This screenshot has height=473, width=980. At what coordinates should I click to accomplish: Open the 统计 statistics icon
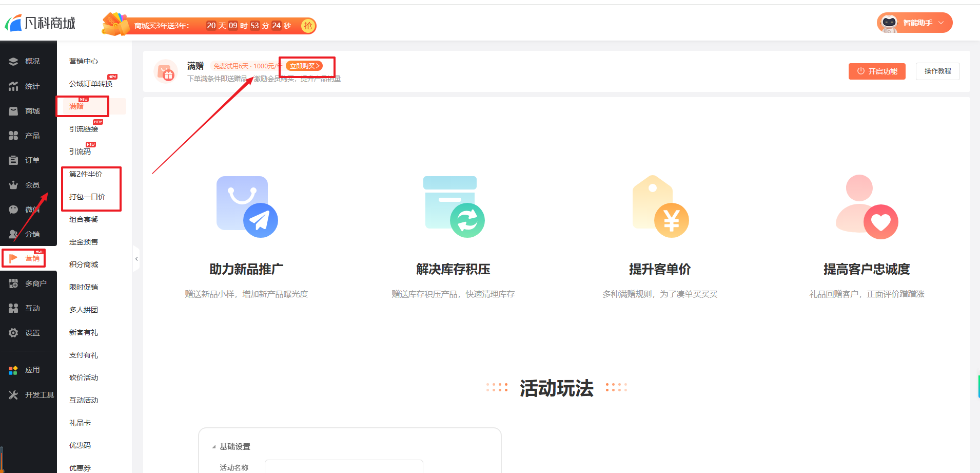tap(13, 86)
